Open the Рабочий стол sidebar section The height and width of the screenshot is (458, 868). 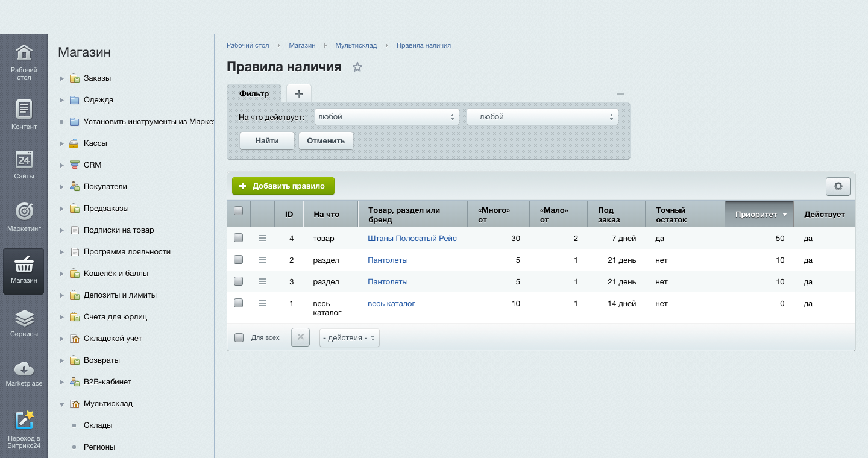(x=24, y=62)
